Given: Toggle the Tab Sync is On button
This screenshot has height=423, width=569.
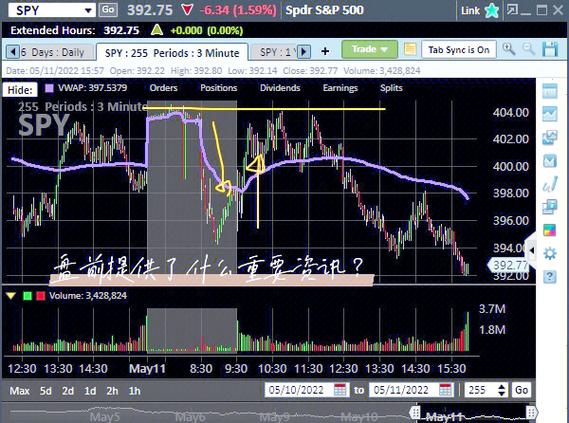Looking at the screenshot, I should point(459,50).
